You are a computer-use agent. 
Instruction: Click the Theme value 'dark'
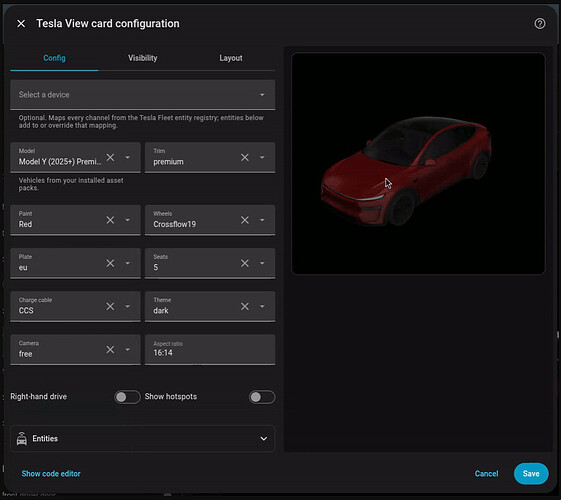coord(161,310)
